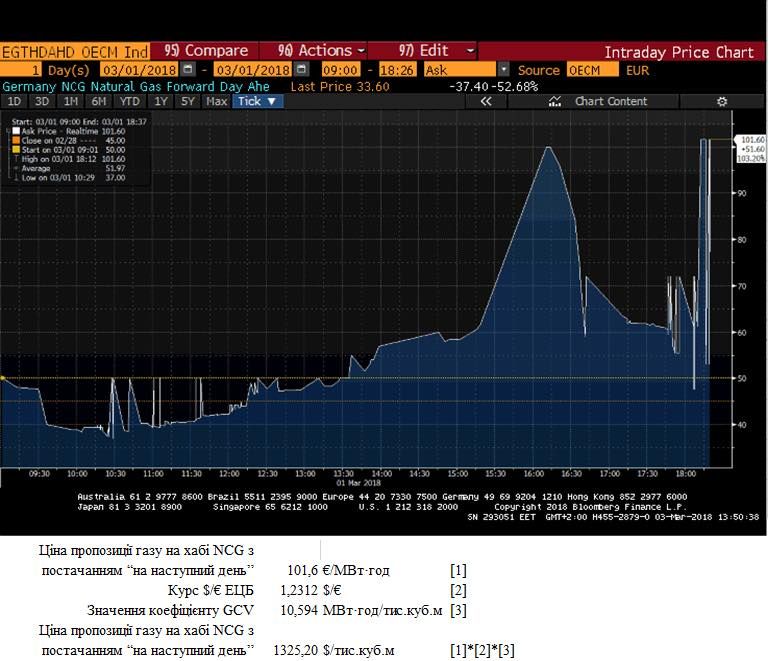Toggle the Ask Price legend square

[16, 131]
